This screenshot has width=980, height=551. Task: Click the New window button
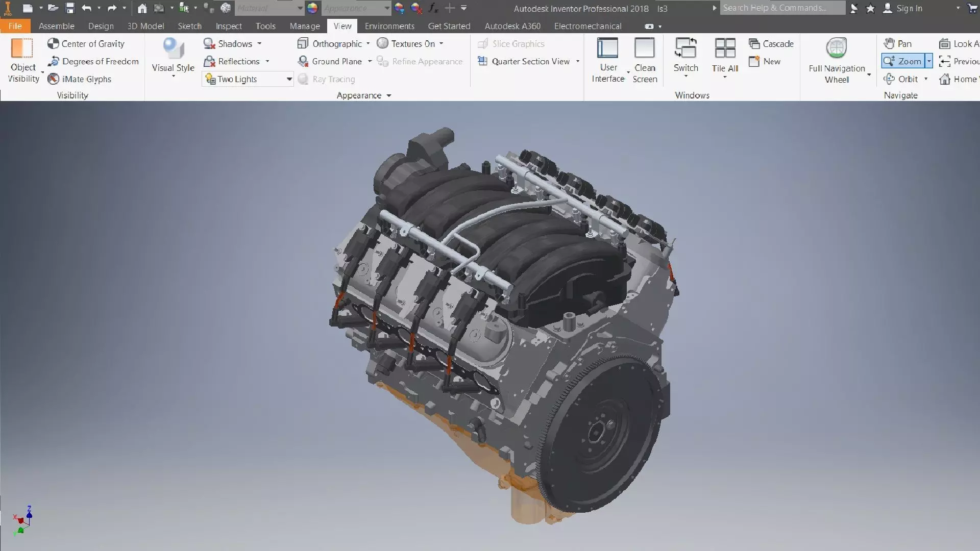pyautogui.click(x=765, y=61)
